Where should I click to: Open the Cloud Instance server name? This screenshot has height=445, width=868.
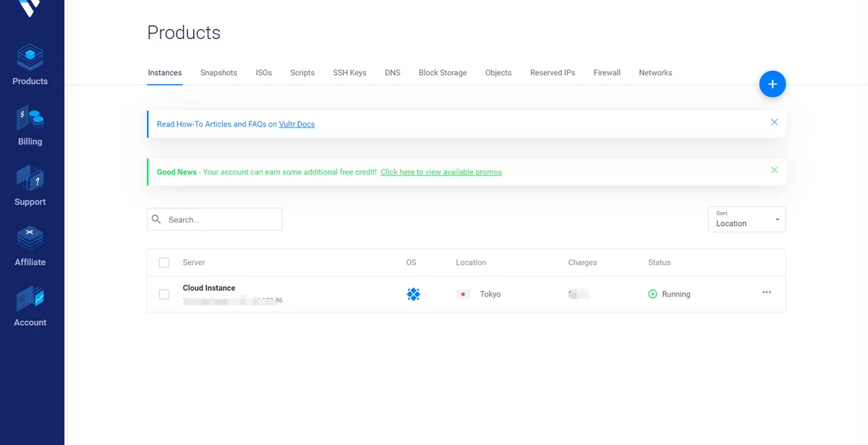pyautogui.click(x=209, y=288)
